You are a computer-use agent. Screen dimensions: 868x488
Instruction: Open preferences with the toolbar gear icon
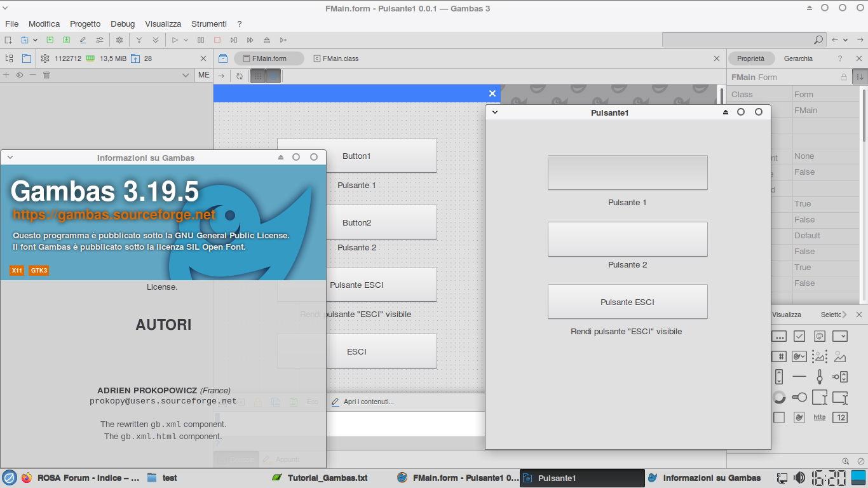pyautogui.click(x=119, y=40)
